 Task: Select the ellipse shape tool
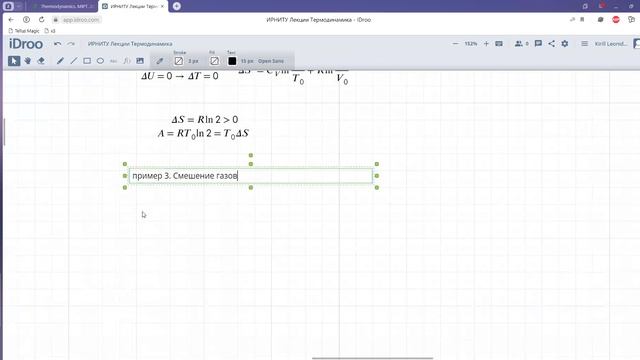100,61
